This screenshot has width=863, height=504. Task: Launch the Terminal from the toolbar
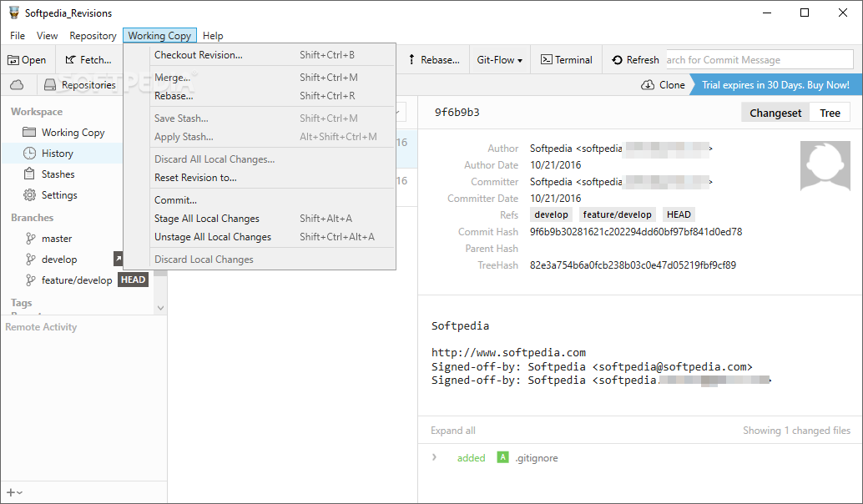[567, 60]
